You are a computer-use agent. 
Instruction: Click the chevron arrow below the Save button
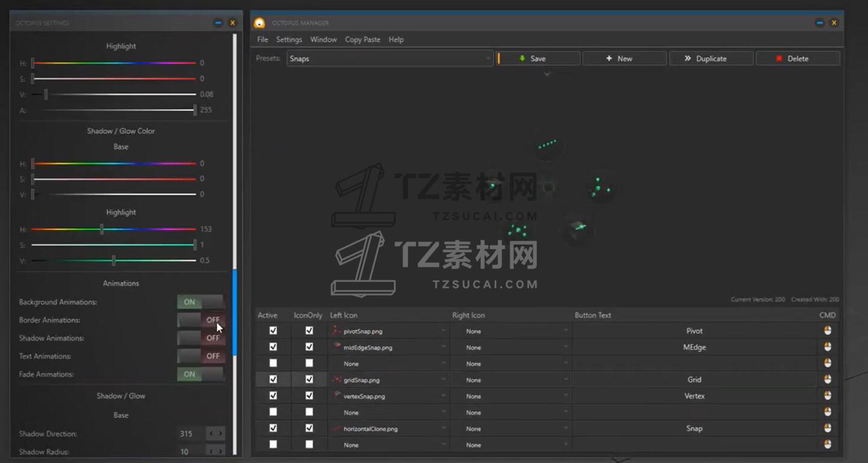[x=547, y=74]
